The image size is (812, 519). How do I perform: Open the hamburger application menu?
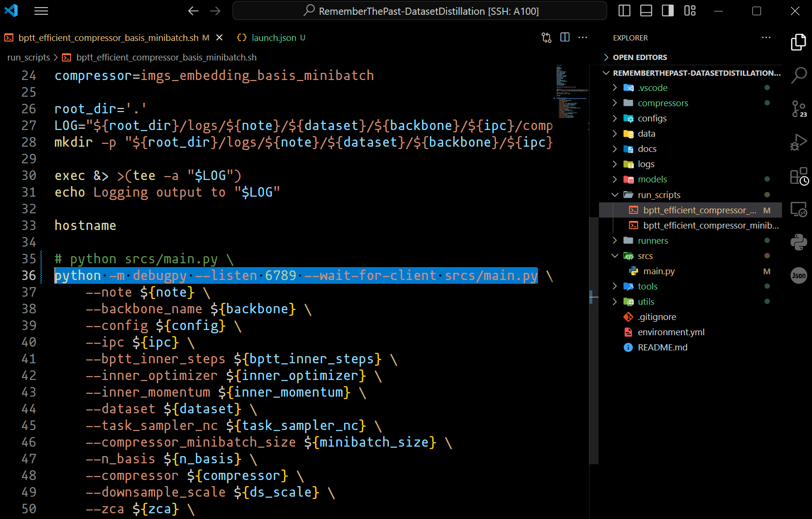point(41,11)
